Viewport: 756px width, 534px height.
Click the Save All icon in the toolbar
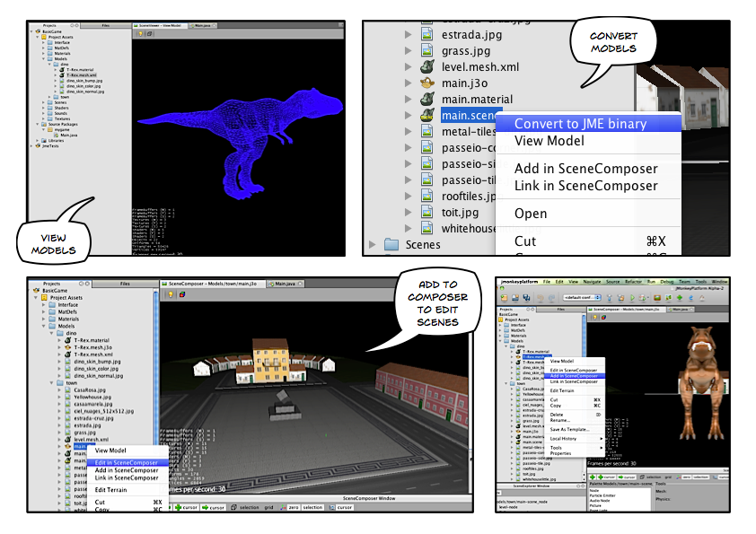524,296
